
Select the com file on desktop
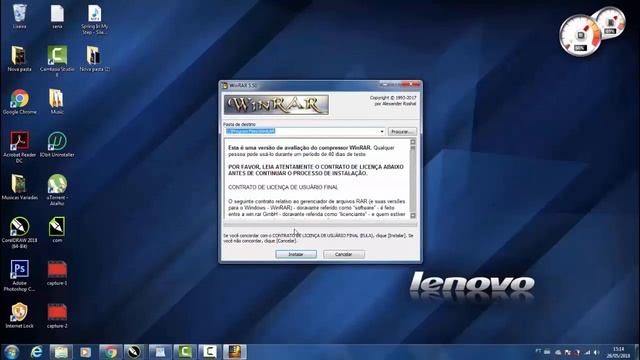click(57, 229)
